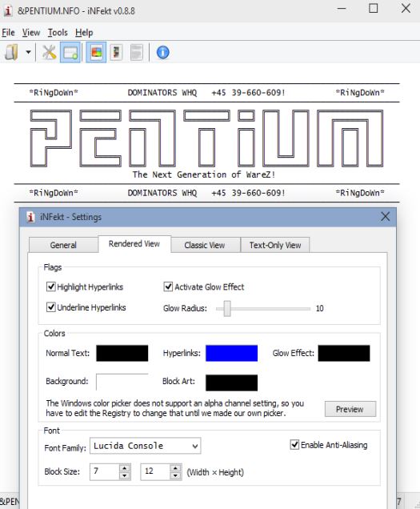
Task: Switch to the General settings tab
Action: coord(63,245)
